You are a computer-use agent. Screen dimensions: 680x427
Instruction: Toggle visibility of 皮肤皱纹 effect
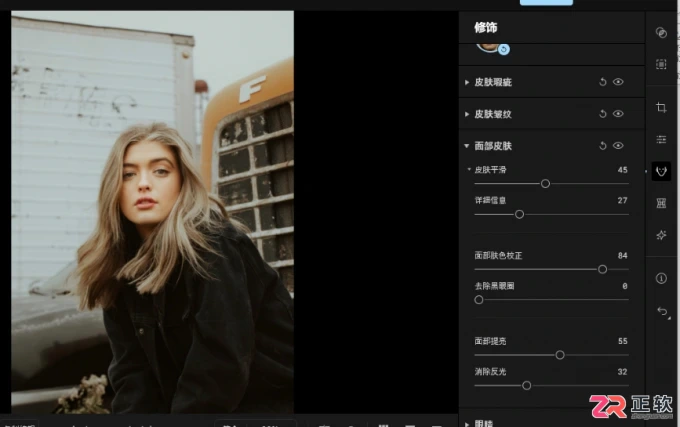pos(618,114)
